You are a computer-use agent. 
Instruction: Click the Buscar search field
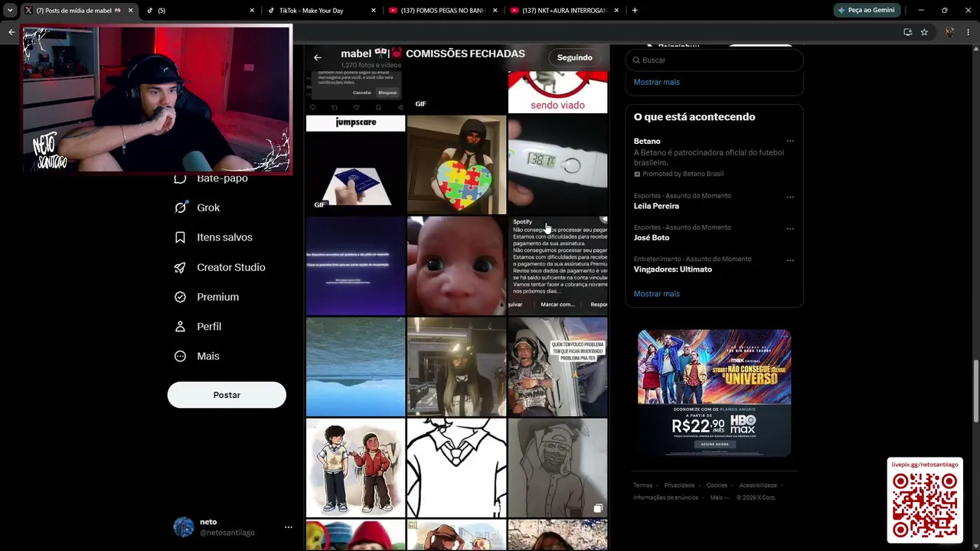pos(714,60)
